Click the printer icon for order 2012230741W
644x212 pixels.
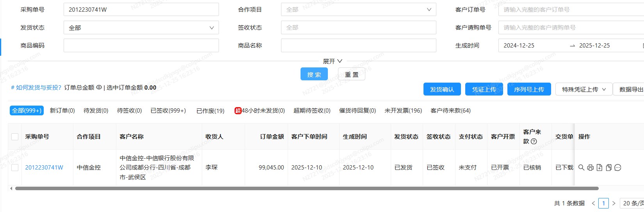click(590, 168)
